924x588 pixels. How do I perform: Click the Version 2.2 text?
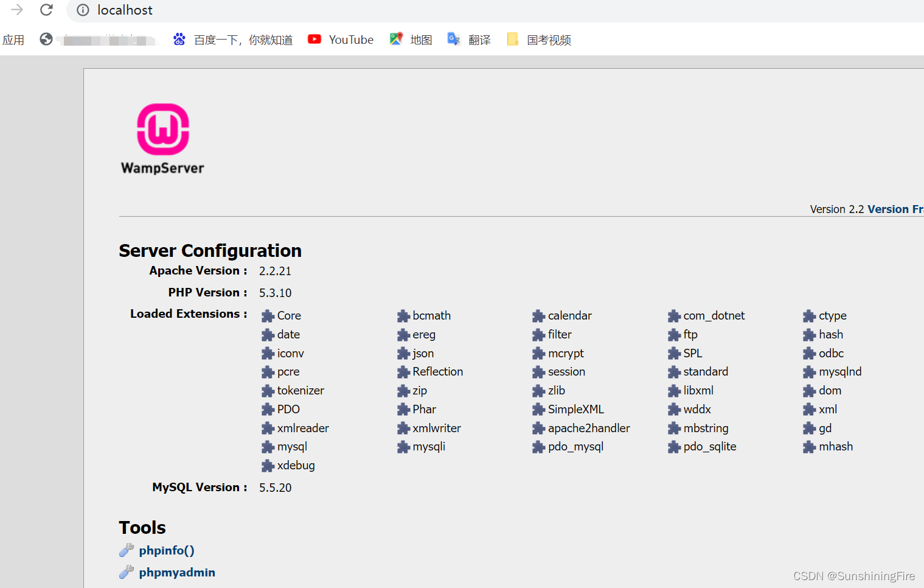(837, 209)
